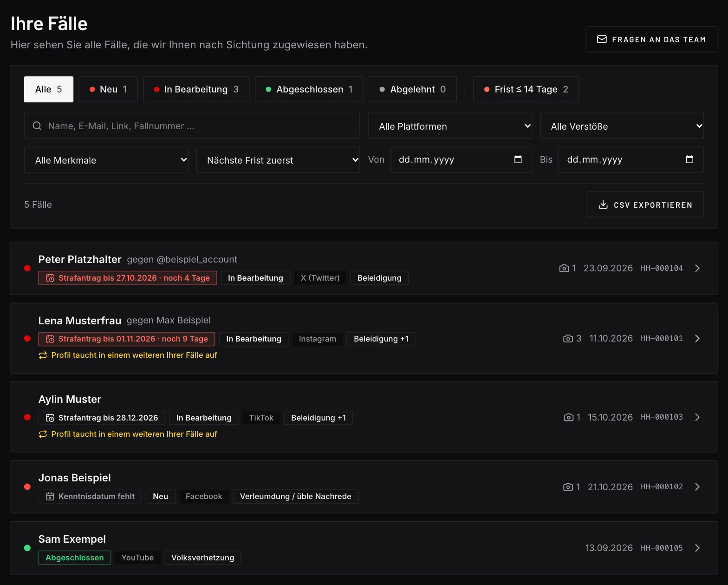The image size is (728, 585).
Task: Open the Alle Merkmale dropdown
Action: pos(106,160)
